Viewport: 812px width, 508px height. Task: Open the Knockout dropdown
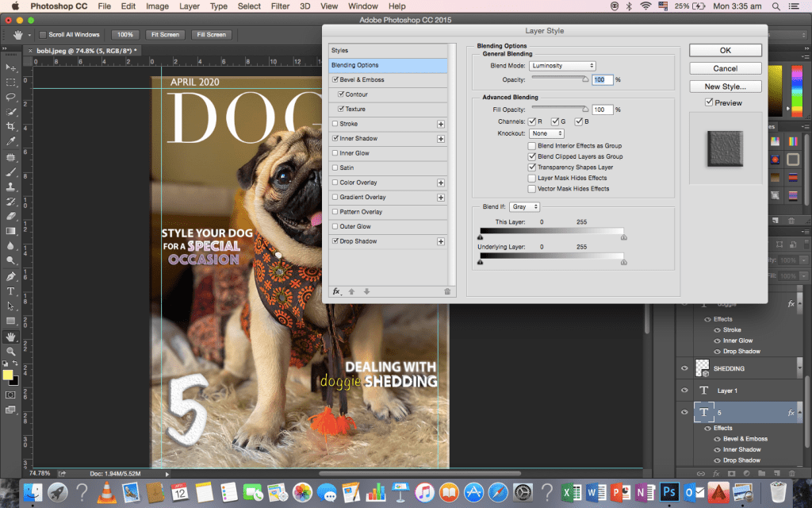547,133
